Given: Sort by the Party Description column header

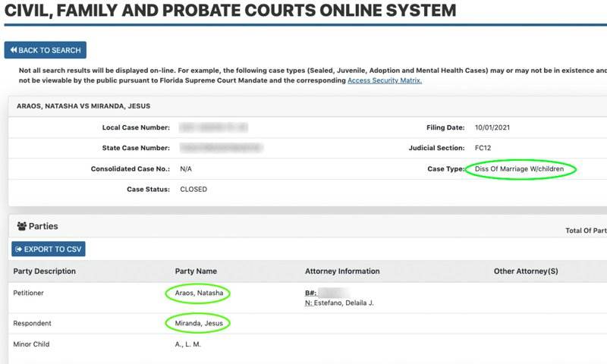Looking at the screenshot, I should (44, 271).
